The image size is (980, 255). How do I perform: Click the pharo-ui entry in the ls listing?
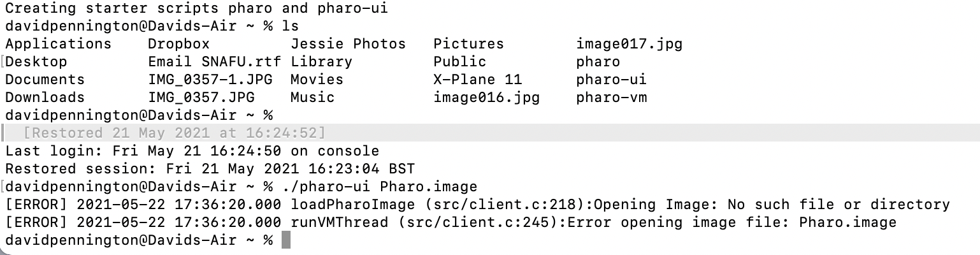[611, 80]
